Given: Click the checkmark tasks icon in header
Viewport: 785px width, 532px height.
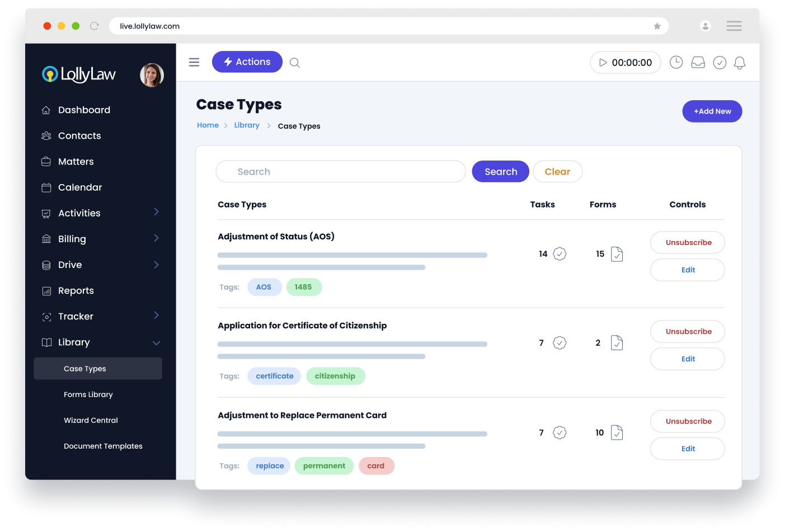Looking at the screenshot, I should (x=720, y=63).
